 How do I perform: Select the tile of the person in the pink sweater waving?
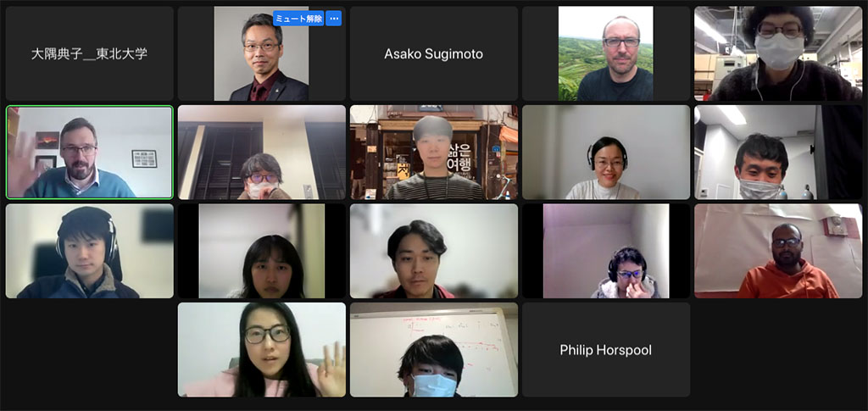coord(261,350)
